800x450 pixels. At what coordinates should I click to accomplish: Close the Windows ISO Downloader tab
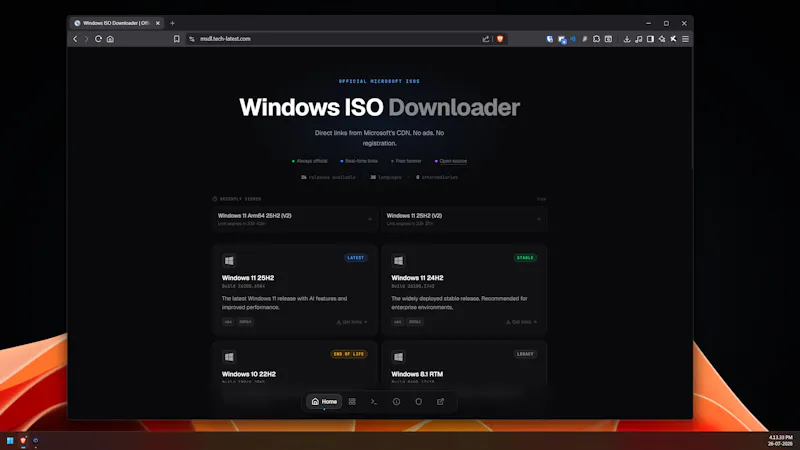pyautogui.click(x=158, y=23)
